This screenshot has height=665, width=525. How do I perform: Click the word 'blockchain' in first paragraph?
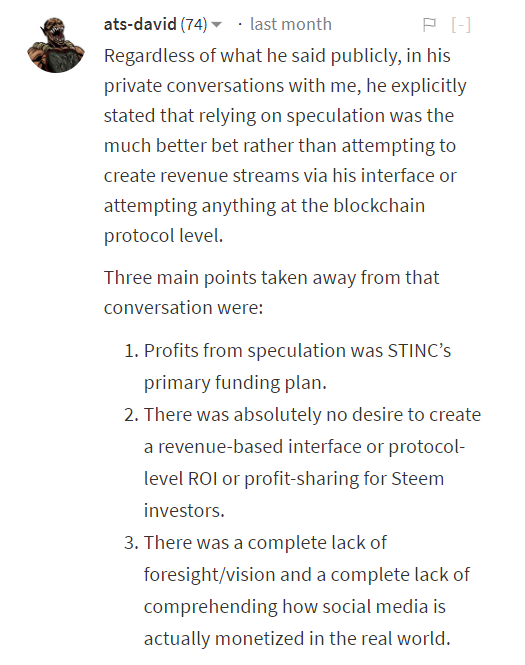pyautogui.click(x=379, y=206)
